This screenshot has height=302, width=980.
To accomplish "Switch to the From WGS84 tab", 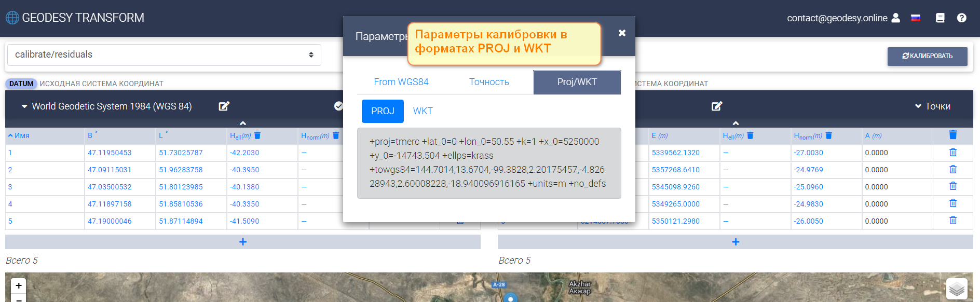I will click(401, 82).
